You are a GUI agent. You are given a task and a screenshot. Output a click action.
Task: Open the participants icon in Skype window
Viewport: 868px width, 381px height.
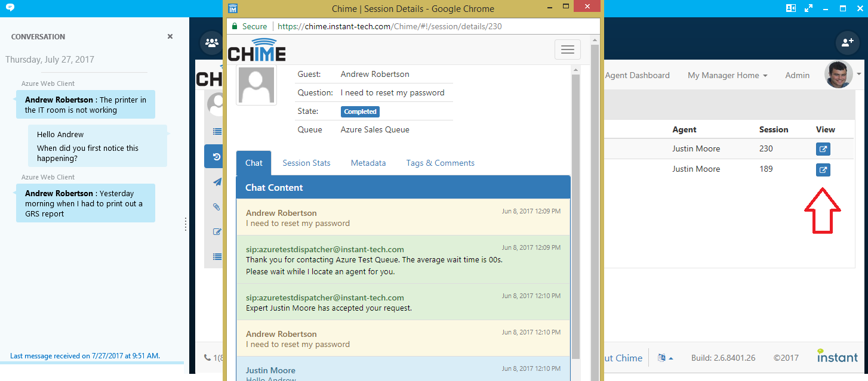(x=211, y=42)
